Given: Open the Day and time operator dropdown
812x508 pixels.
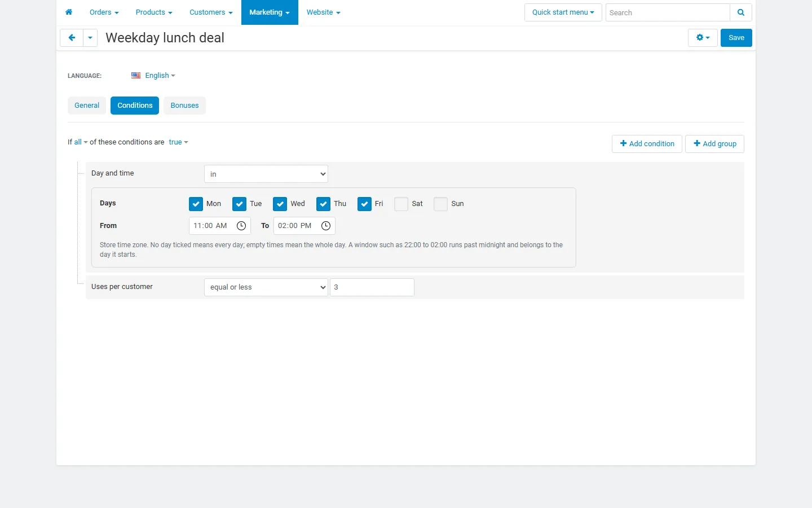Looking at the screenshot, I should (x=266, y=174).
